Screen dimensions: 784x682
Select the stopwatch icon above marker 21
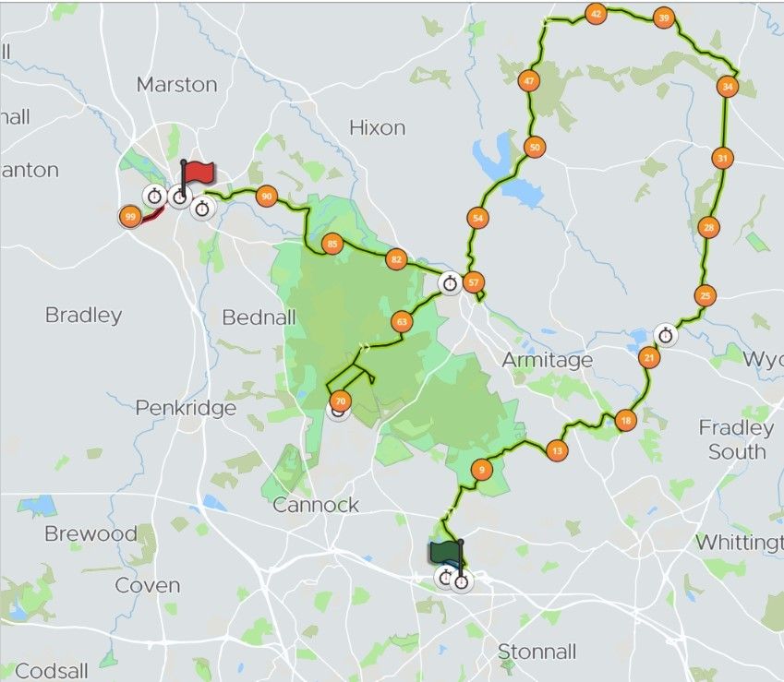(x=666, y=335)
